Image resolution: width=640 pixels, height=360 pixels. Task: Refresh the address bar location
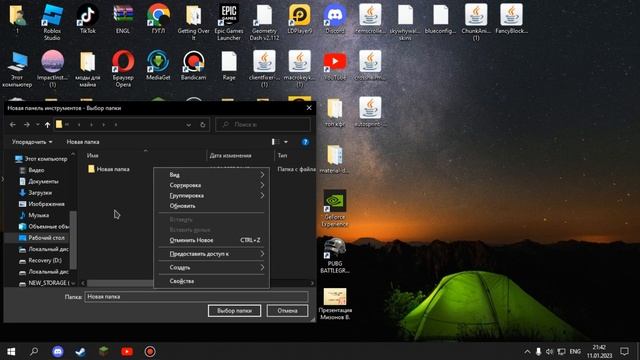coord(203,124)
